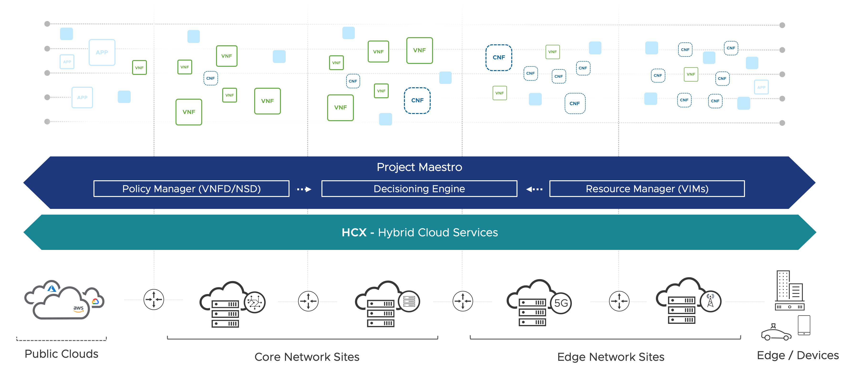Select the small CNF box in second core column
The image size is (868, 372).
point(353,81)
